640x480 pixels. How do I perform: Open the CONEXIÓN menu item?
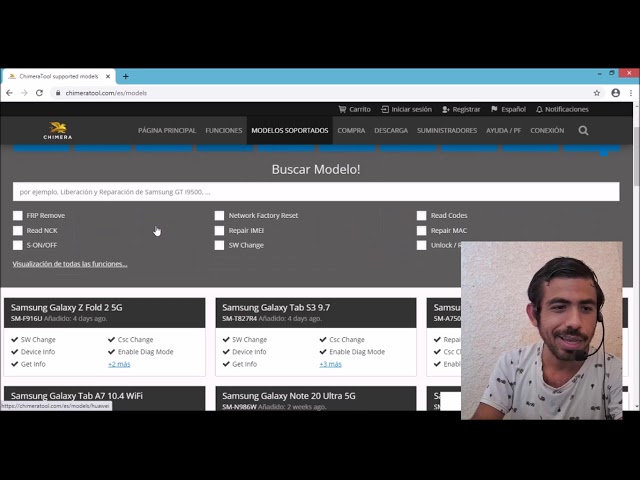point(547,131)
